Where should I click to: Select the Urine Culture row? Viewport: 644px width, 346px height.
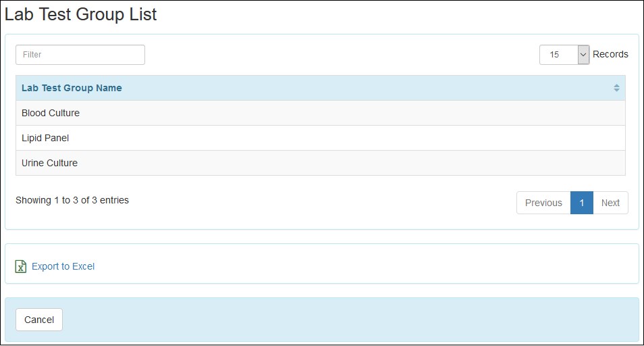pyautogui.click(x=49, y=163)
